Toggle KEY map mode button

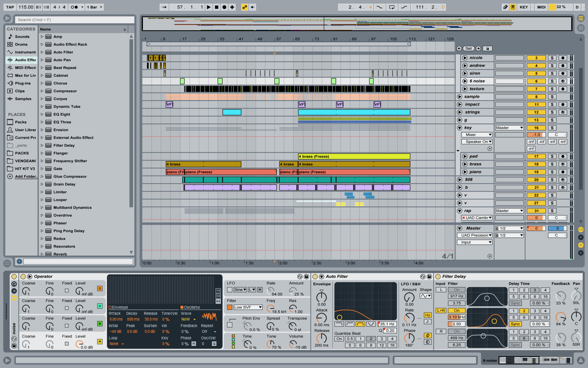[524, 7]
